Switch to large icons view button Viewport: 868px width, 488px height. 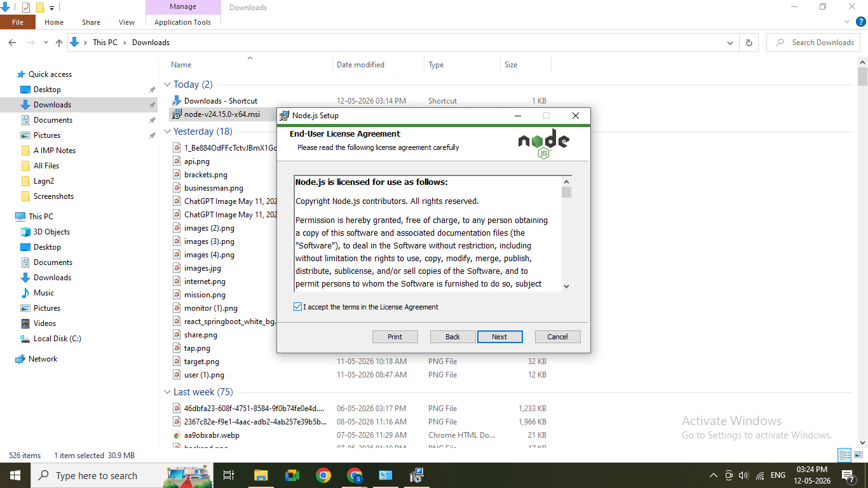[x=860, y=455]
